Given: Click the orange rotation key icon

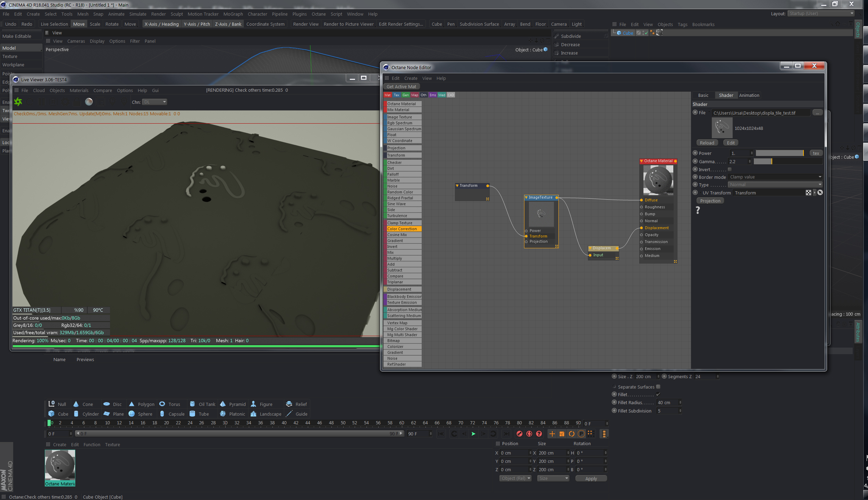Looking at the screenshot, I should [571, 434].
